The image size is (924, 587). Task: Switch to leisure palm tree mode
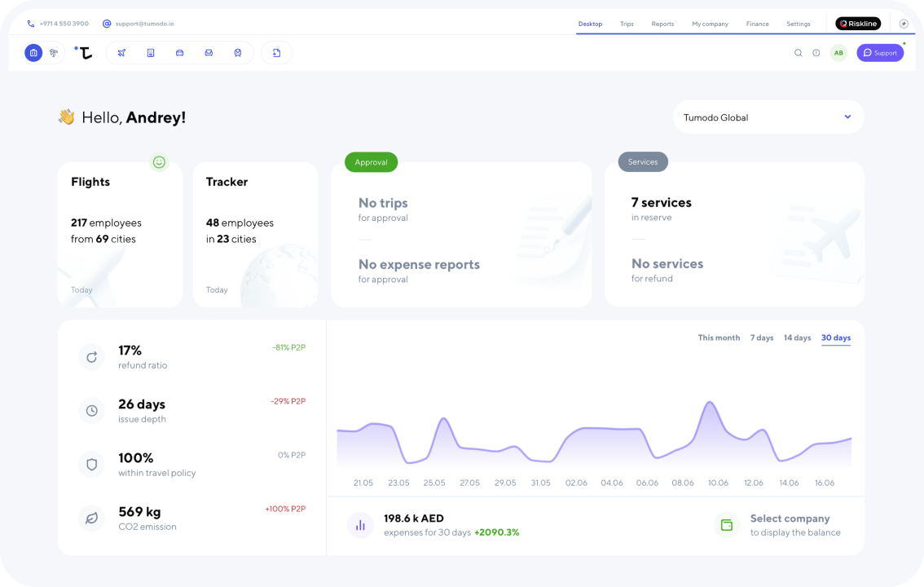tap(54, 53)
